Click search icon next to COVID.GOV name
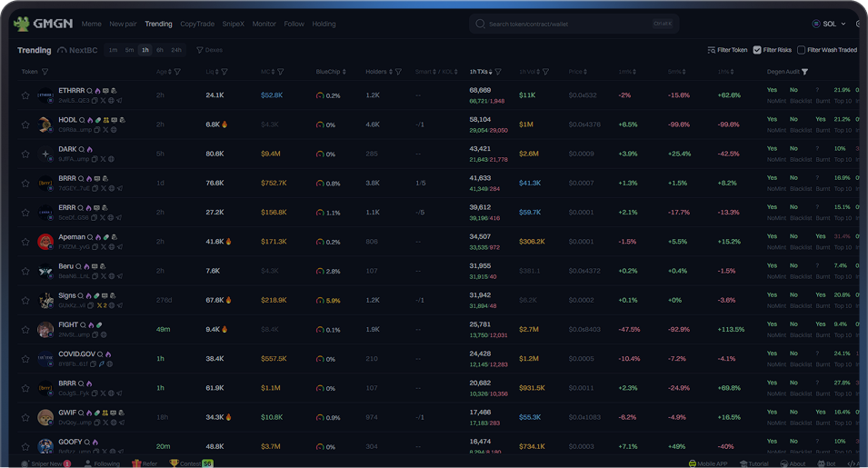 point(100,354)
